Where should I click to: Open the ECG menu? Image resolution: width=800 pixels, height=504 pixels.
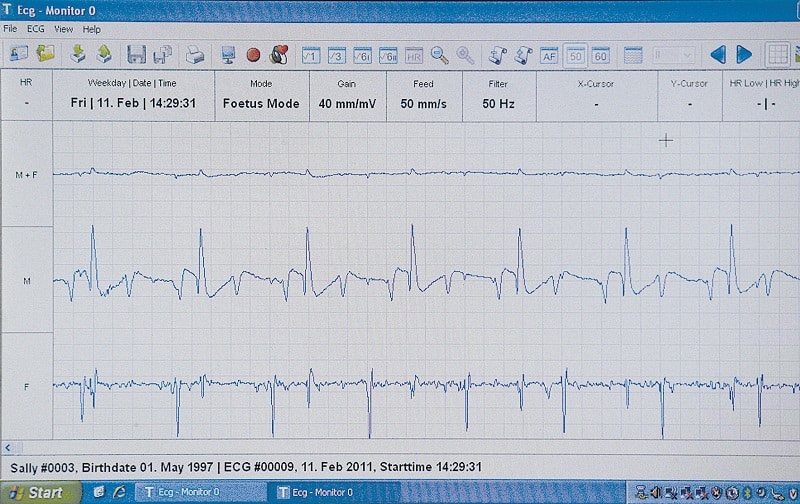pos(36,30)
